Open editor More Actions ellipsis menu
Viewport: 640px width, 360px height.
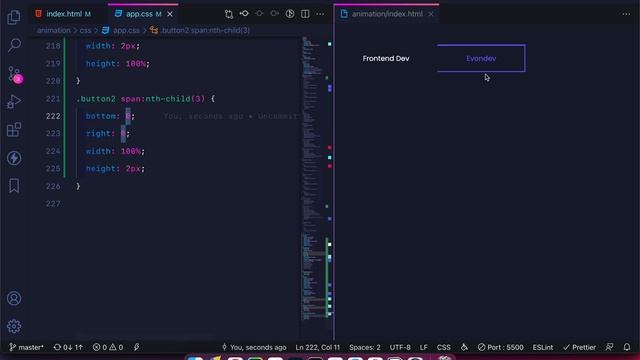pyautogui.click(x=320, y=14)
